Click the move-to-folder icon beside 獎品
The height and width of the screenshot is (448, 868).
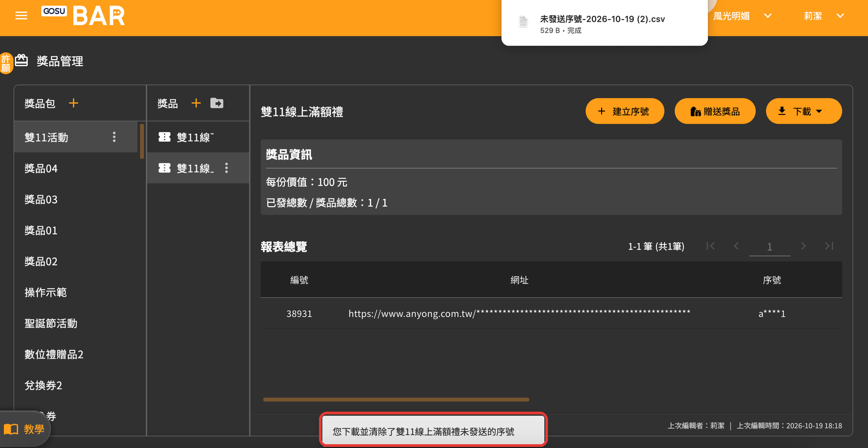tap(217, 103)
